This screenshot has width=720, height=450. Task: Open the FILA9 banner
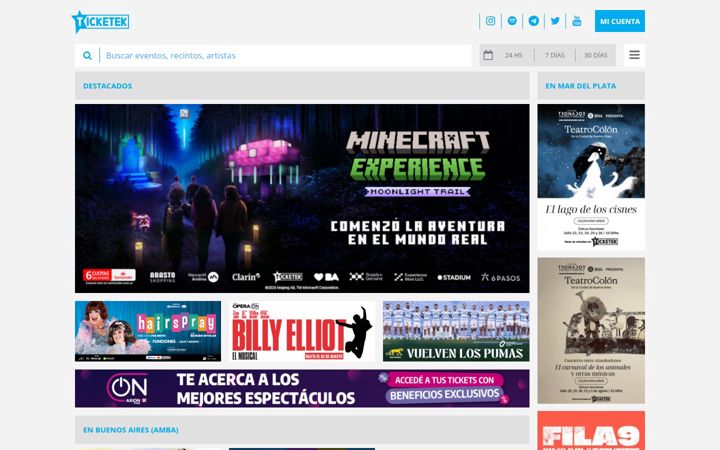591,431
